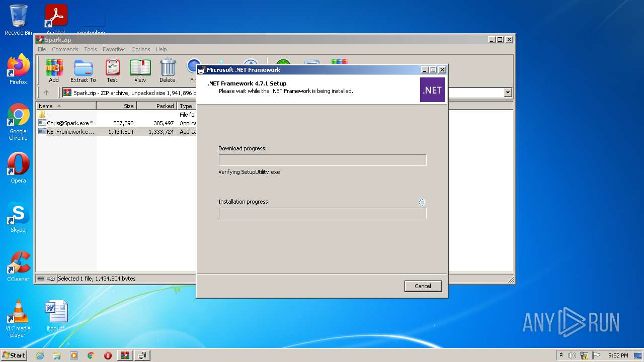Cancel the .NET Framework installation
This screenshot has width=644, height=362.
pyautogui.click(x=423, y=286)
